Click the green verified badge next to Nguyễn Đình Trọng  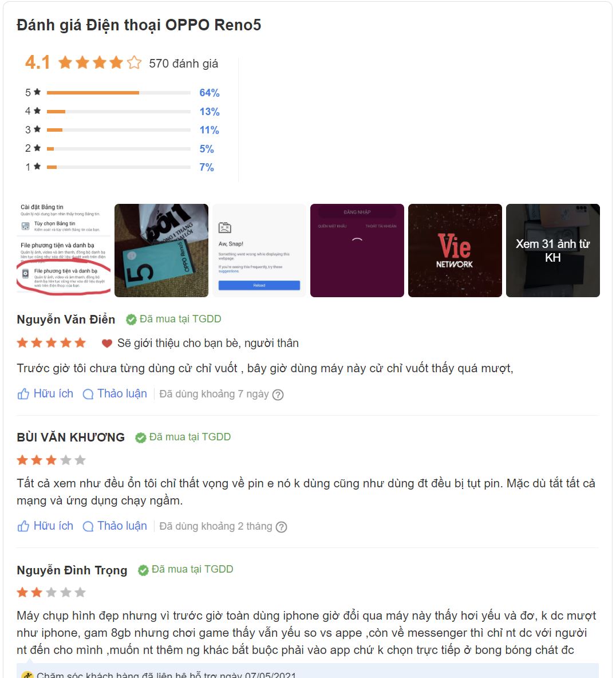(x=143, y=570)
